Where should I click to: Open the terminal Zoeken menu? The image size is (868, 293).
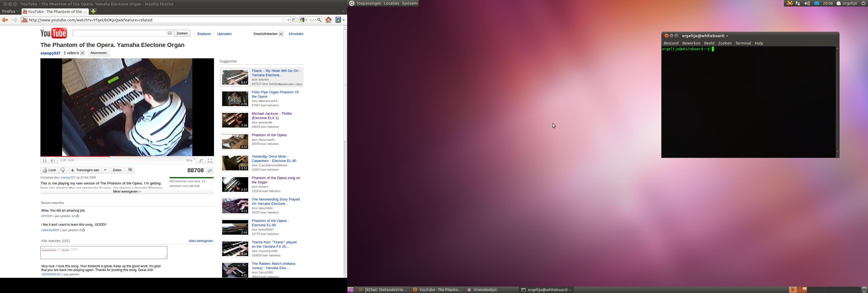pos(725,43)
